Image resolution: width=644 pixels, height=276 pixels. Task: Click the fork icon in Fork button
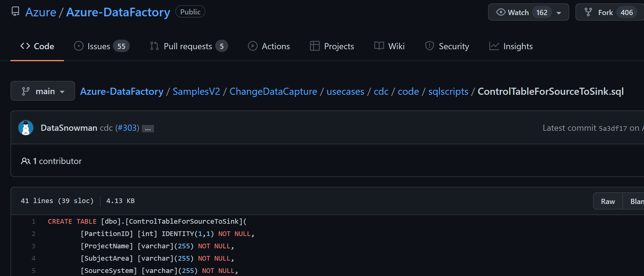pos(588,12)
